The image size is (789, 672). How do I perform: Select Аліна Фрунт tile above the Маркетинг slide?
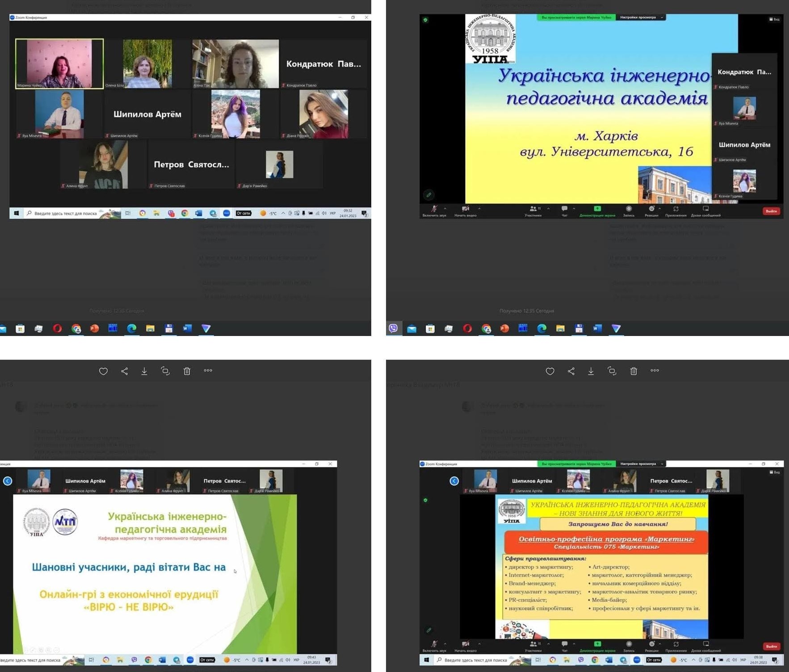pos(624,481)
